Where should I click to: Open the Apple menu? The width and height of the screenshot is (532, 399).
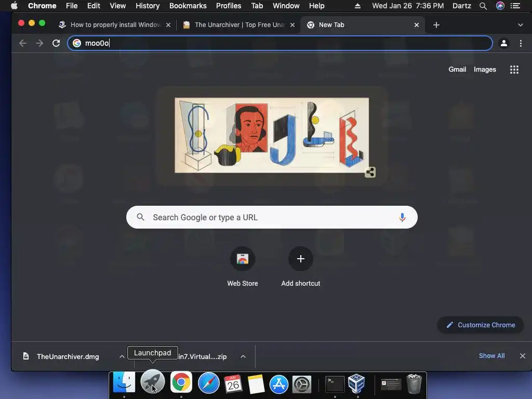(x=14, y=6)
